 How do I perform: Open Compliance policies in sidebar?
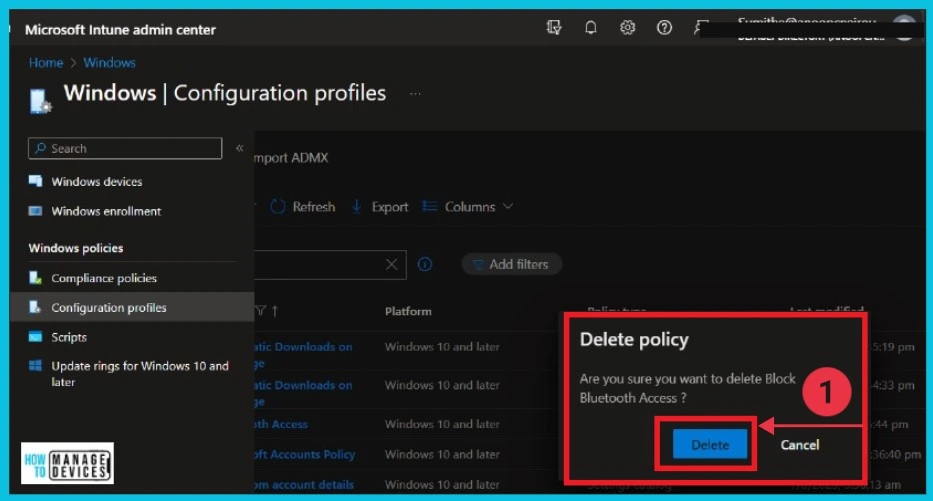click(104, 278)
